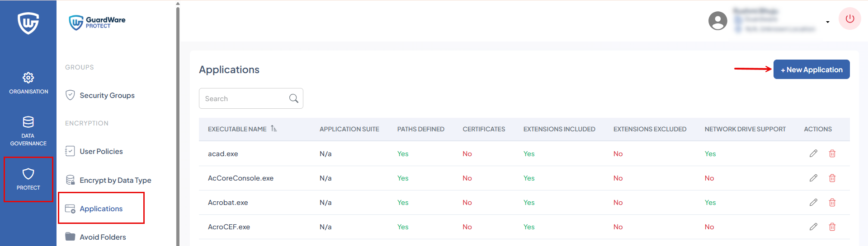Click the user profile avatar icon
The height and width of the screenshot is (246, 868).
717,21
